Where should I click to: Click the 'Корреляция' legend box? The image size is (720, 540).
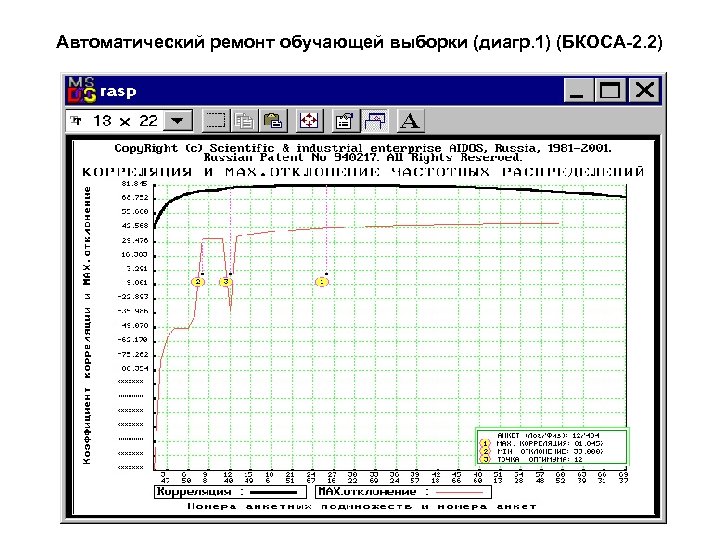point(230,492)
